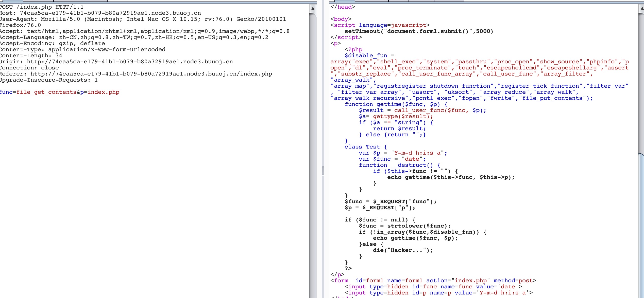Click the '</p>' closing tag
The height and width of the screenshot is (298, 644).
(337, 274)
